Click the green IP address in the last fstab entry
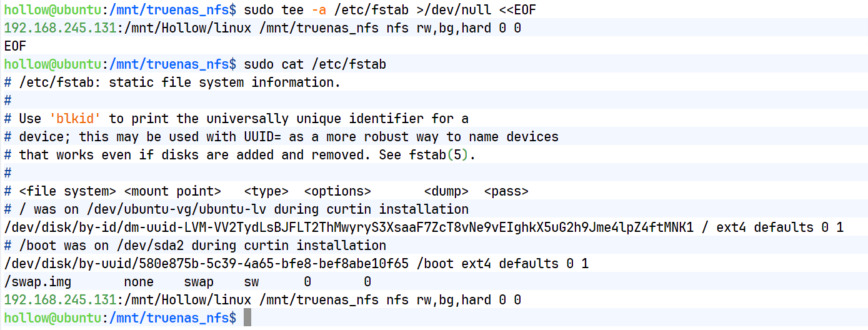868x330 pixels. [x=60, y=300]
